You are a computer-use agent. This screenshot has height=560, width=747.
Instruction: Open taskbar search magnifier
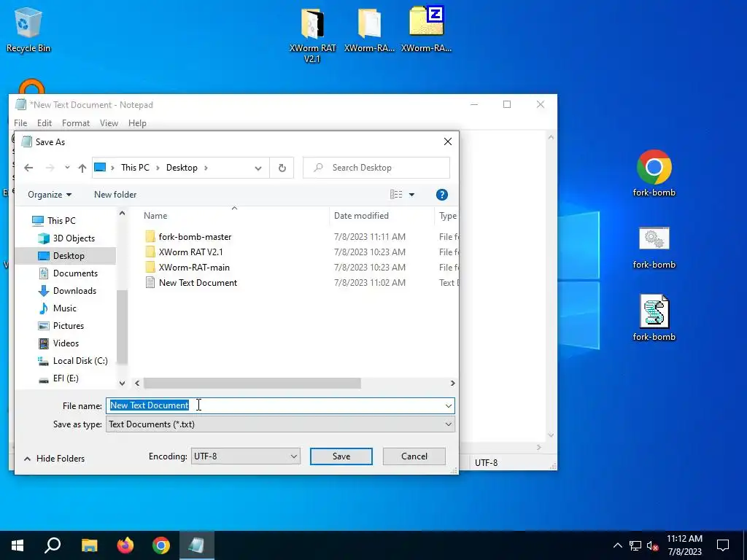point(53,545)
